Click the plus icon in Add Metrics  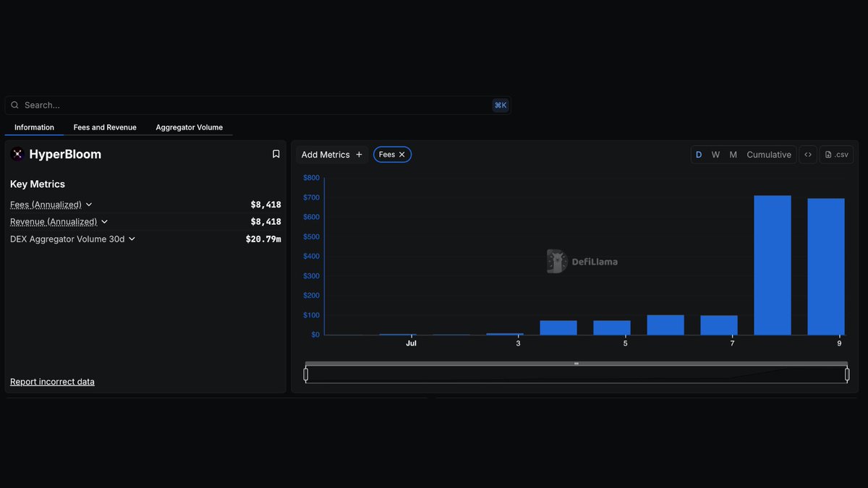pyautogui.click(x=359, y=155)
